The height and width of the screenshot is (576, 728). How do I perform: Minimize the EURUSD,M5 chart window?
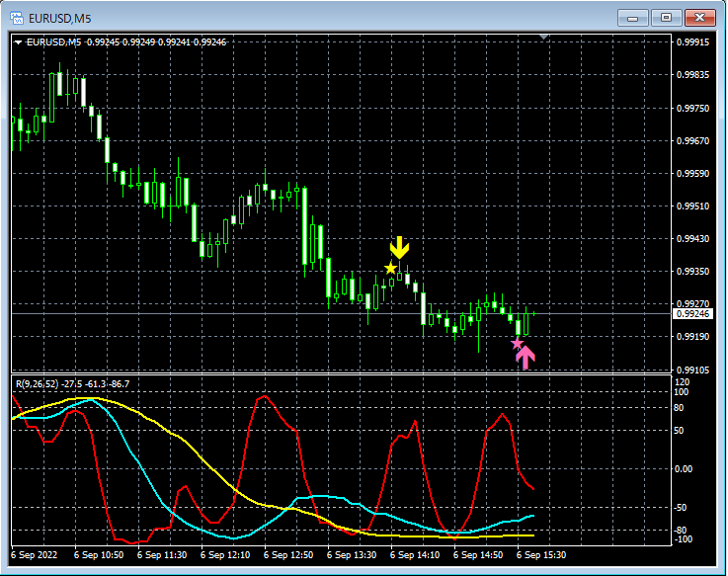click(632, 18)
